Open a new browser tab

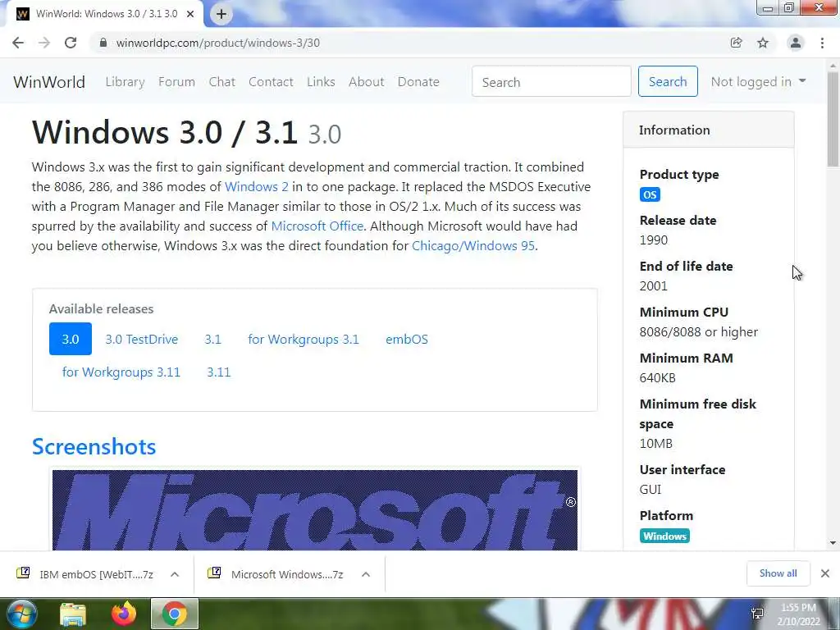(x=221, y=14)
